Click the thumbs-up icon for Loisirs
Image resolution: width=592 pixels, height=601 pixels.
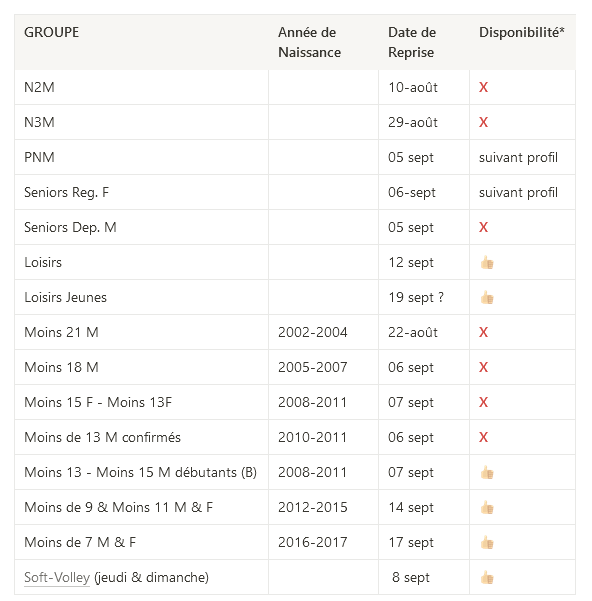[x=487, y=263]
